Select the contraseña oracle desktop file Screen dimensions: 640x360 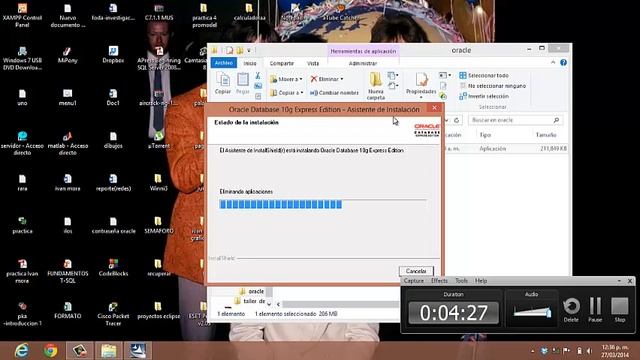tap(113, 225)
